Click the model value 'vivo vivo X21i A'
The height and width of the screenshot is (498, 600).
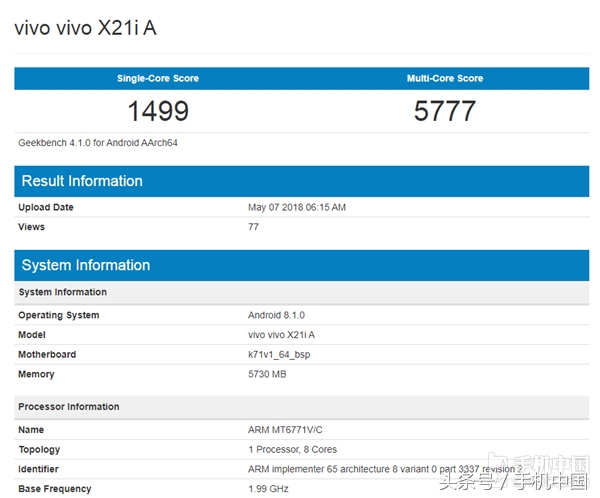point(282,335)
